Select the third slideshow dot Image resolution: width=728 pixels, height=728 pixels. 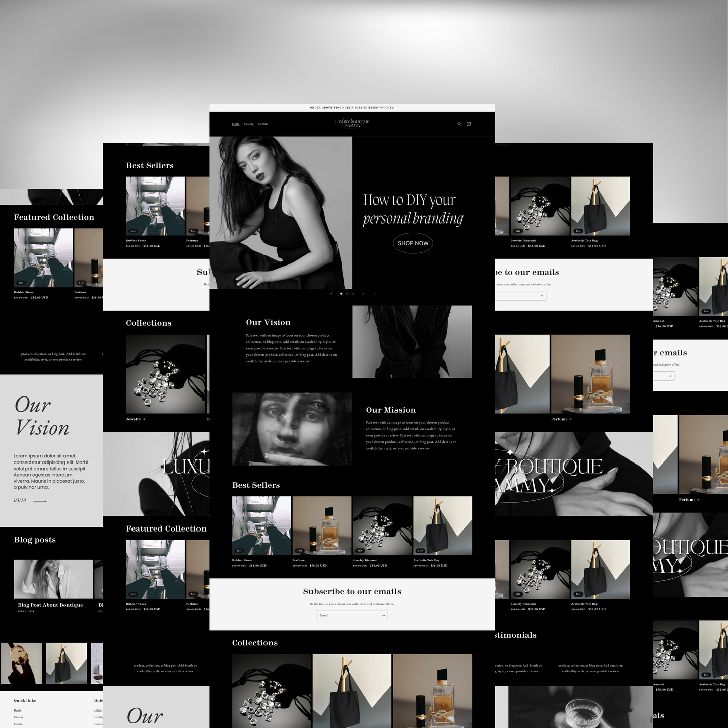353,293
